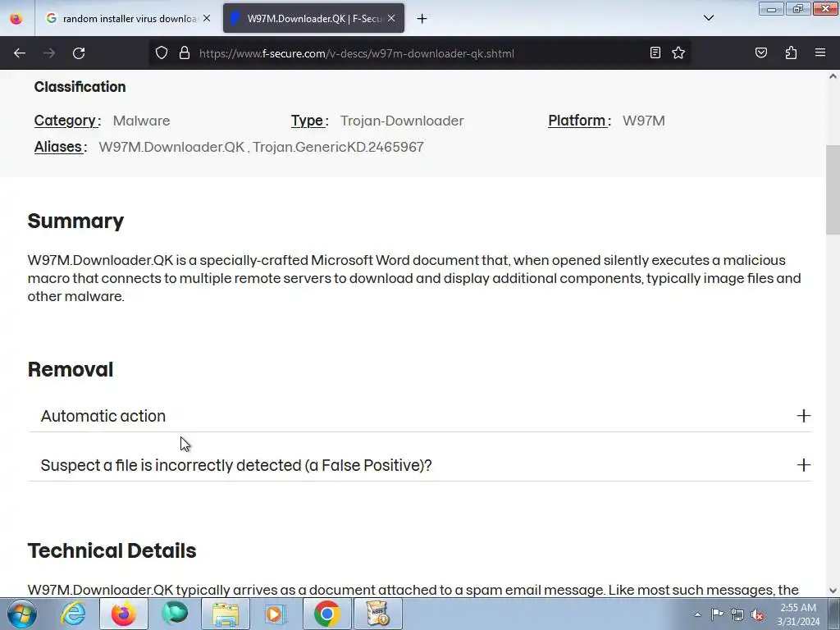The height and width of the screenshot is (630, 840).
Task: Click the Technical Details heading
Action: point(112,550)
